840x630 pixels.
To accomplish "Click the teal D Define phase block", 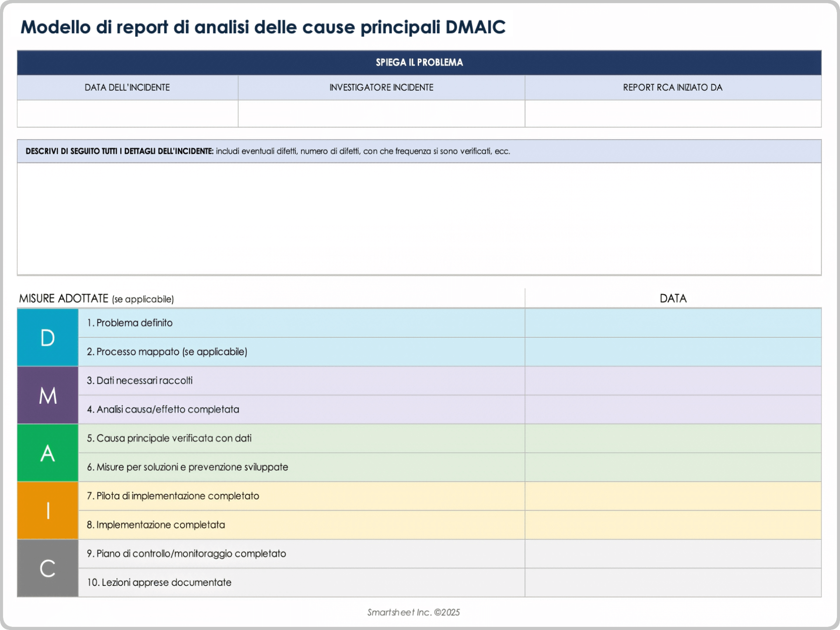I will point(47,337).
